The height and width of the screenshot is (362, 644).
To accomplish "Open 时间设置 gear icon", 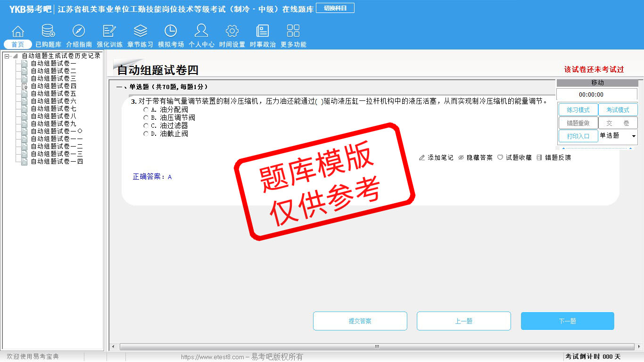I will point(232,31).
